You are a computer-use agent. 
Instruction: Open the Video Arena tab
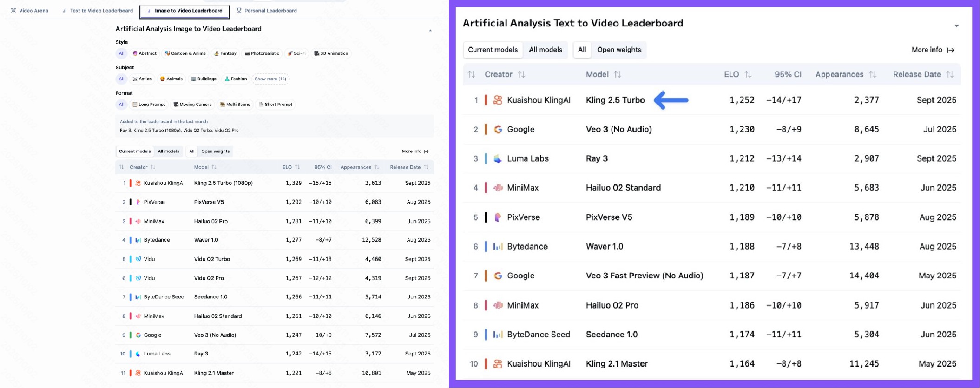click(29, 10)
